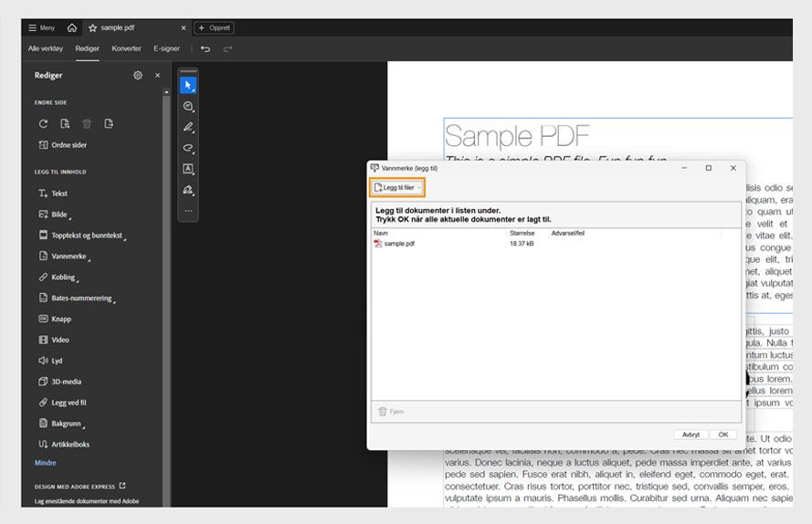Add an Artikkelboks
This screenshot has height=524, width=812.
(x=64, y=445)
